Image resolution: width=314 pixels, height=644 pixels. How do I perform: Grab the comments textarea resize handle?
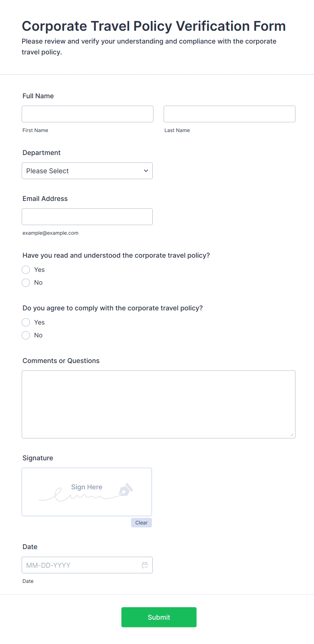(x=292, y=435)
